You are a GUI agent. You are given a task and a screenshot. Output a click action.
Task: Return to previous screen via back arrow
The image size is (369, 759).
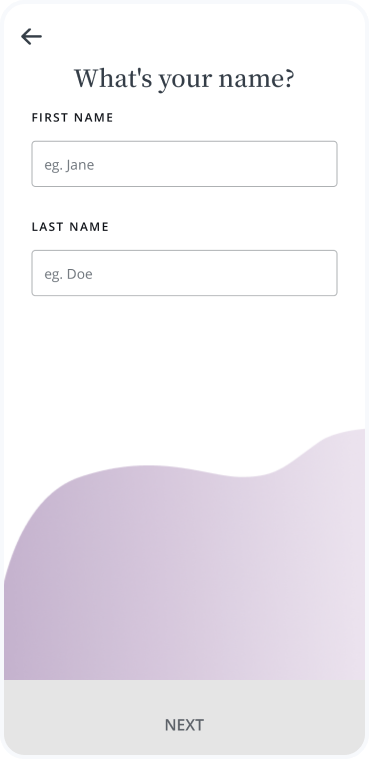31,36
